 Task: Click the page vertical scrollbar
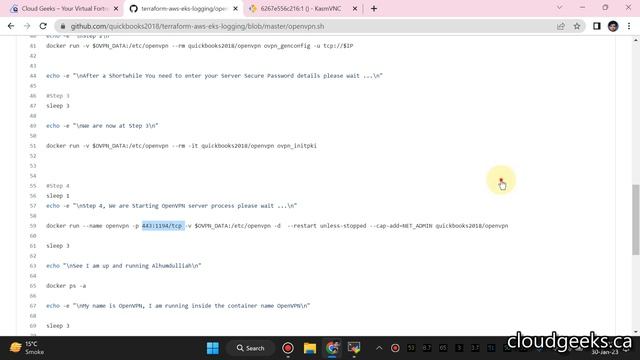point(636,220)
